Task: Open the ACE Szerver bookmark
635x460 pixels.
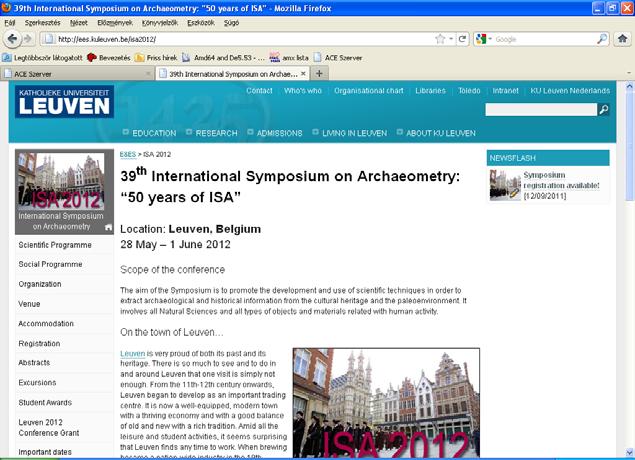Action: click(x=338, y=58)
